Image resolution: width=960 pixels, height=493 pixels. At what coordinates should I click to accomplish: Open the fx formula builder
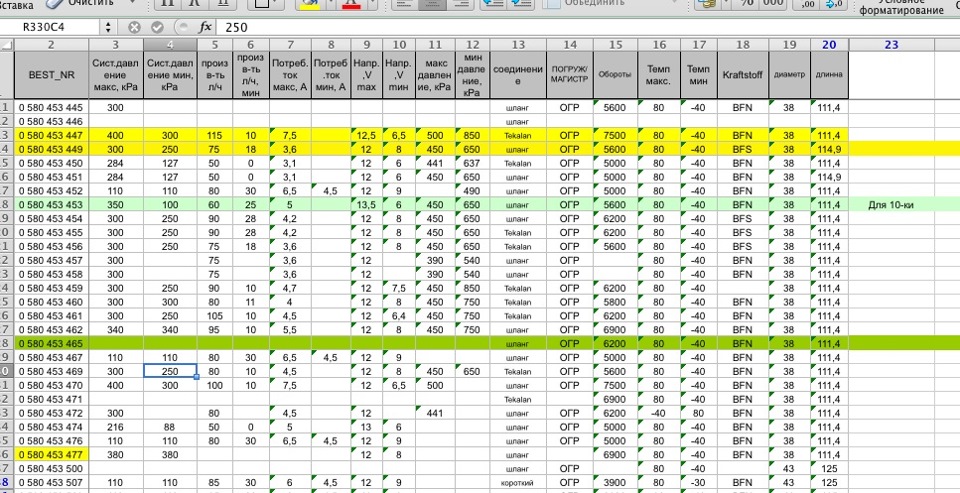[204, 28]
